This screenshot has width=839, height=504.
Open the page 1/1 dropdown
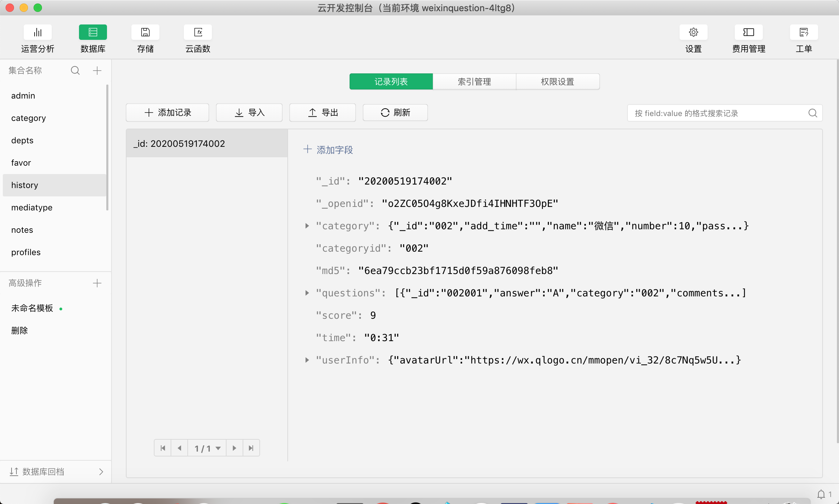coord(207,448)
